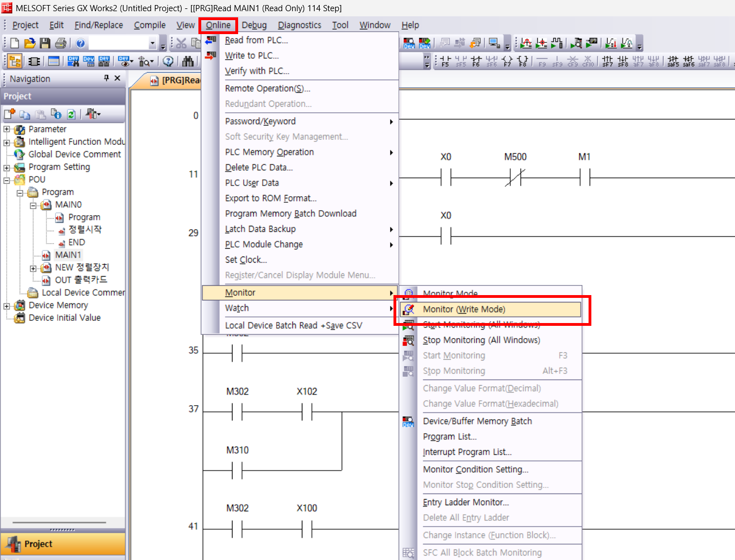
Task: Insert open contact with F5 icon
Action: (445, 61)
